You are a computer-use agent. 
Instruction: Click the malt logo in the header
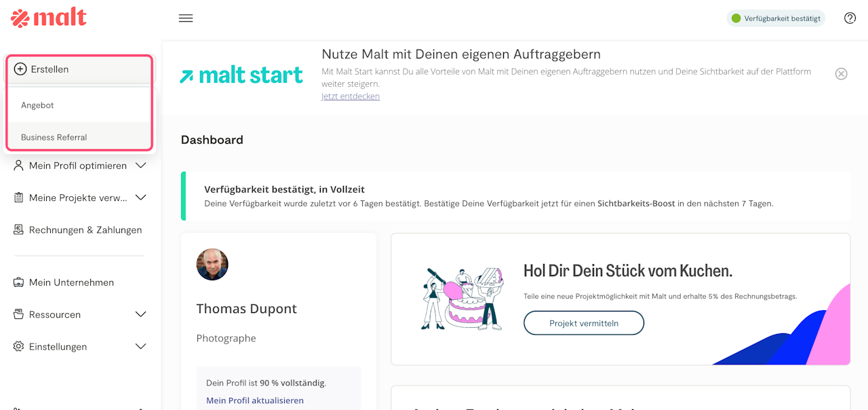pos(49,18)
